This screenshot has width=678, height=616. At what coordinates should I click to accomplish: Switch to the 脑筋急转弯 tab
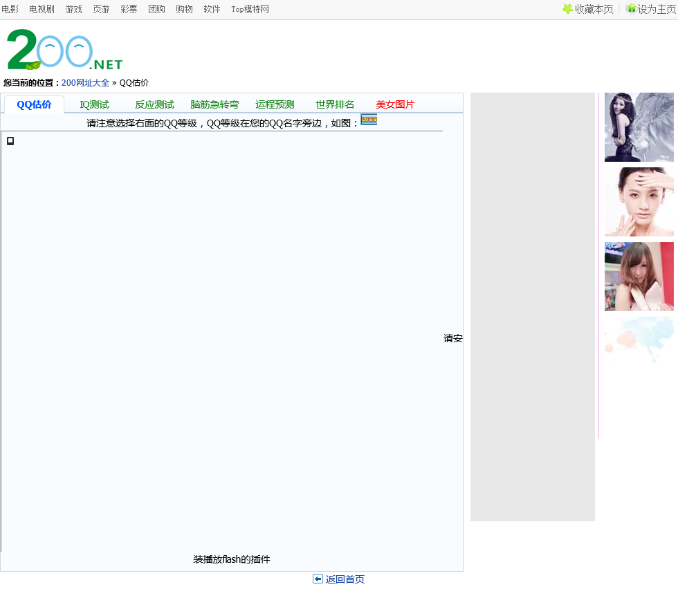click(214, 104)
